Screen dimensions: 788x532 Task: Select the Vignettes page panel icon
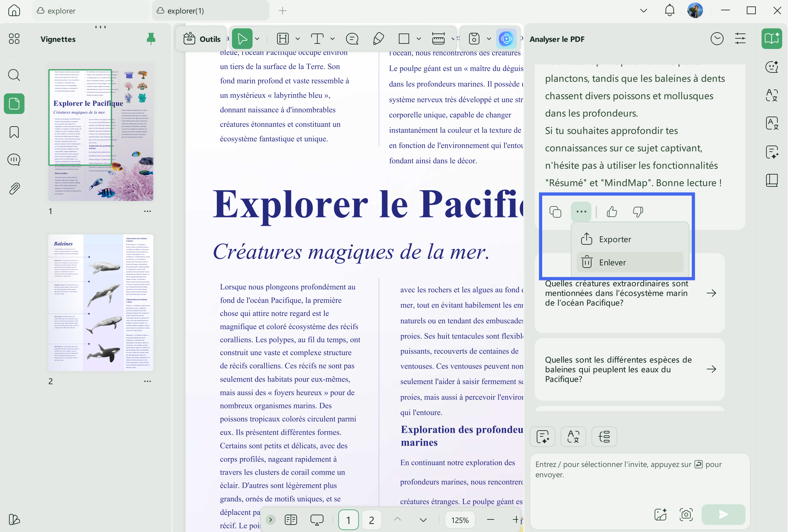(x=14, y=104)
